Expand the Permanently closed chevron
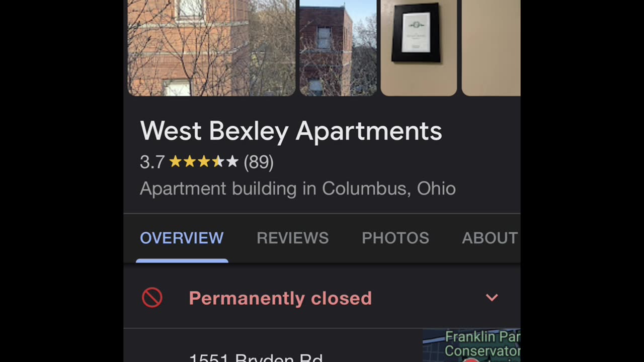This screenshot has height=362, width=644. tap(492, 298)
